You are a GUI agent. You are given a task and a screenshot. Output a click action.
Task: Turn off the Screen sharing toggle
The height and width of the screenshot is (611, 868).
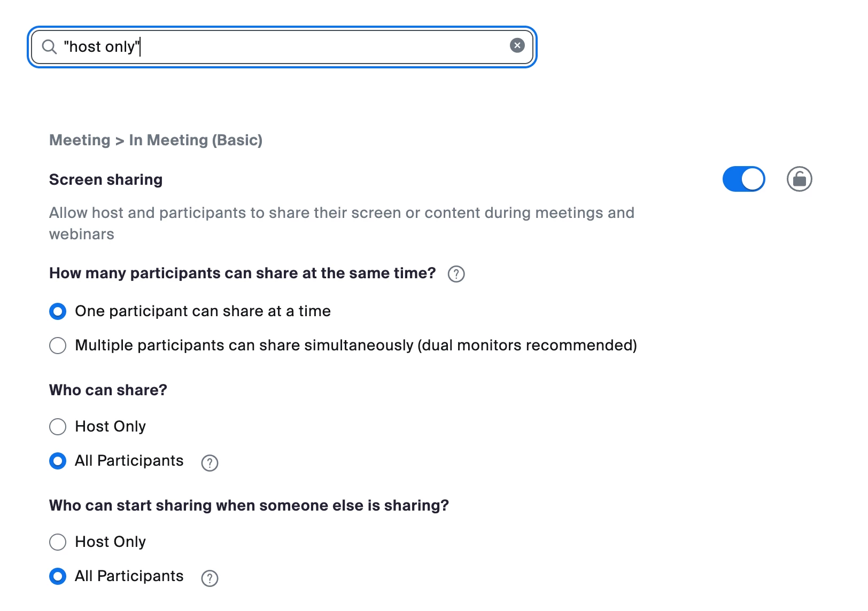743,179
